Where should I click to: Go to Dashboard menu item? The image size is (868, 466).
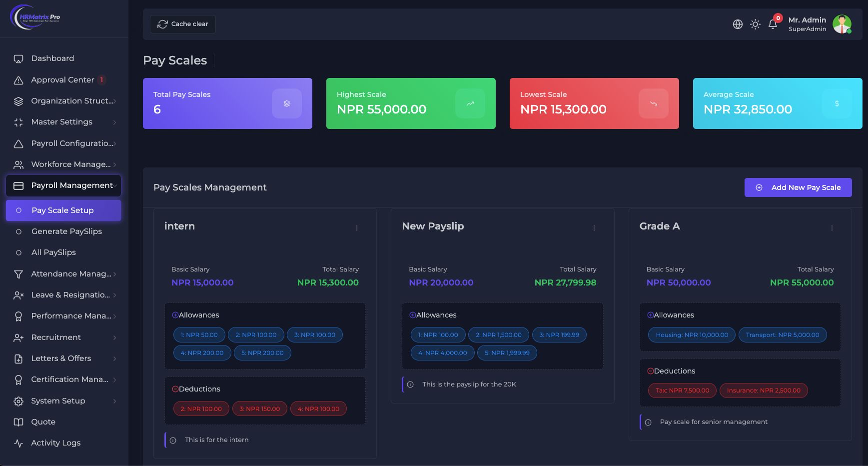click(x=63, y=58)
